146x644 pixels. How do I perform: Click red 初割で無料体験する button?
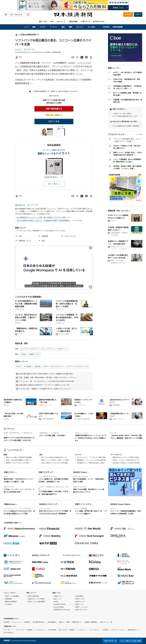pos(54,109)
